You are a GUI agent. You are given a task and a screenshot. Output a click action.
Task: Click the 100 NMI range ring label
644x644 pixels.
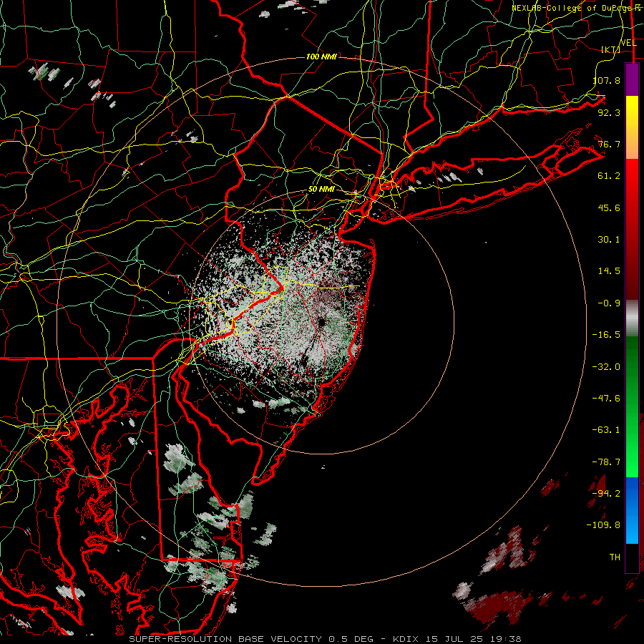click(x=321, y=57)
